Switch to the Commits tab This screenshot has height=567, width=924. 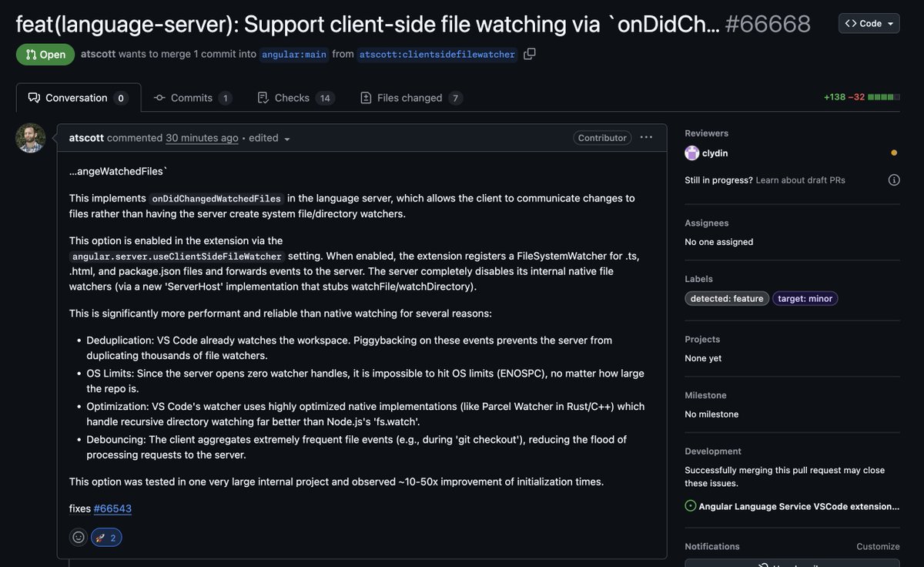click(x=192, y=98)
